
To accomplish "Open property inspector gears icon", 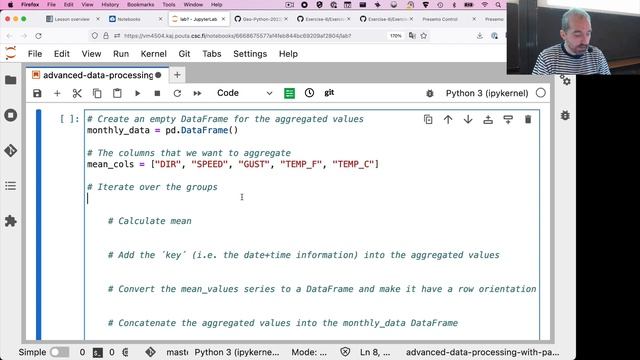I will click(565, 80).
